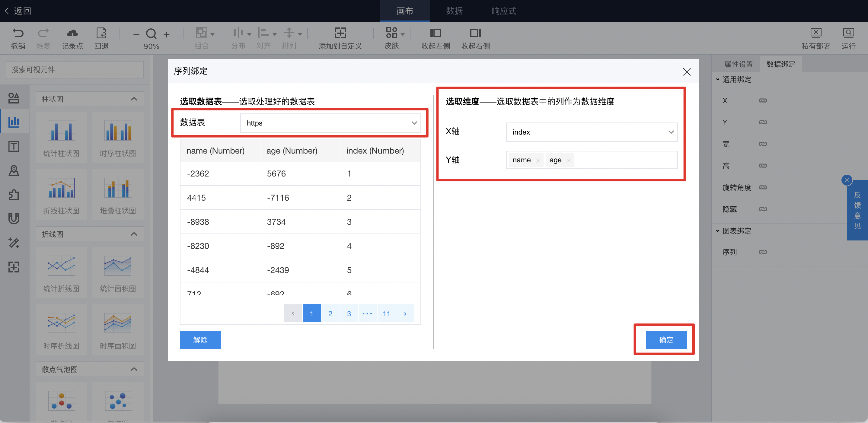Click the 添加到自定义 icon

click(340, 33)
